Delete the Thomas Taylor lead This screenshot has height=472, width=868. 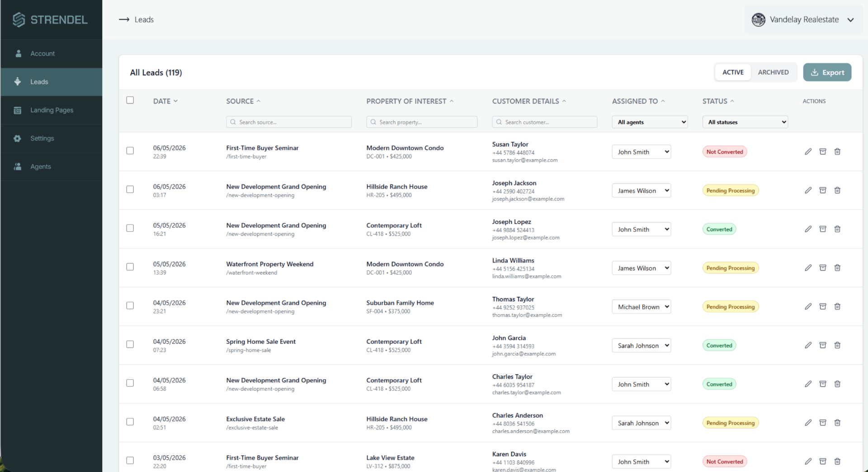click(837, 306)
